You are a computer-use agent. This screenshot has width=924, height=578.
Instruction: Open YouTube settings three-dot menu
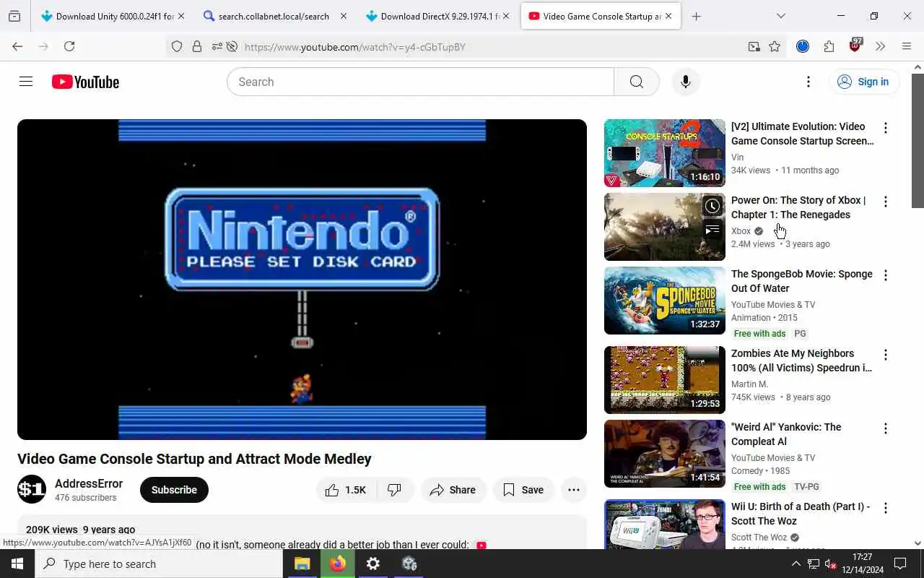808,82
